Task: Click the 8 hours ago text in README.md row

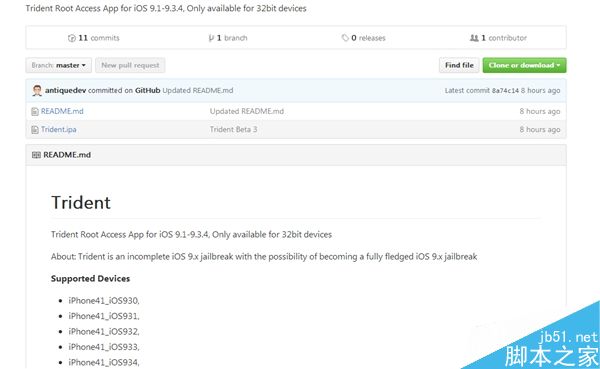Action: click(540, 111)
